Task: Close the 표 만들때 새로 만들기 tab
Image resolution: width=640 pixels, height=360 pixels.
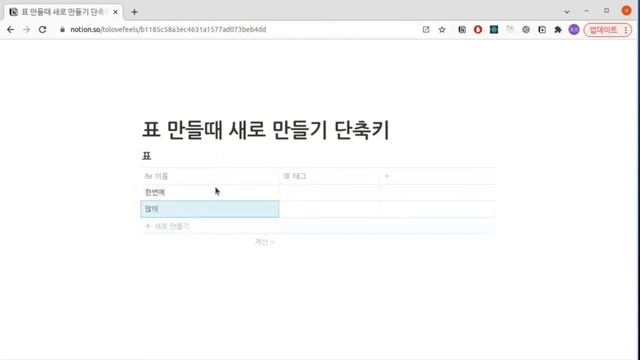Action: [115, 12]
